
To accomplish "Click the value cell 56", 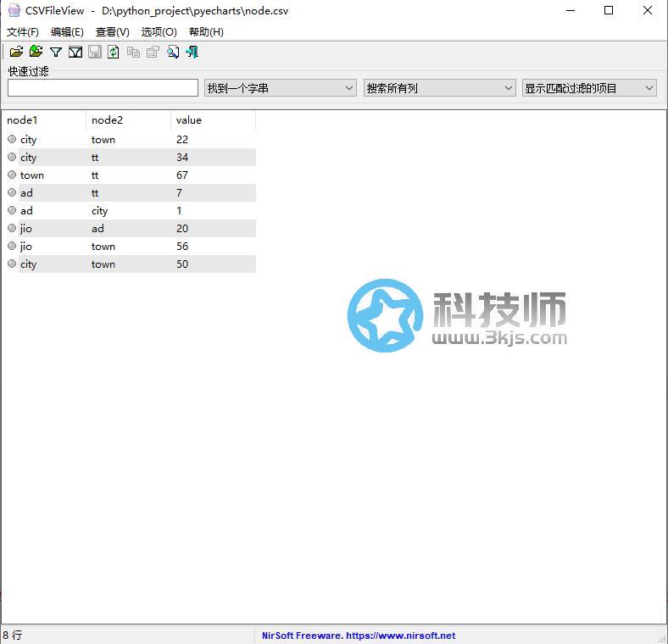I will [x=182, y=247].
